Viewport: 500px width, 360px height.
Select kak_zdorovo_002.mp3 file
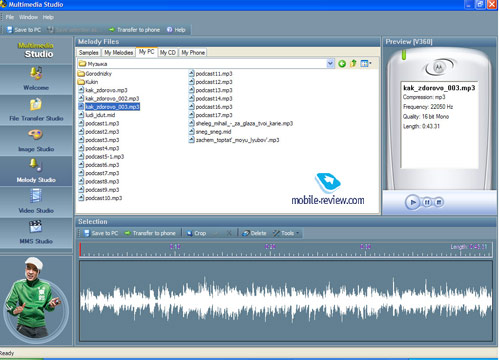point(109,99)
